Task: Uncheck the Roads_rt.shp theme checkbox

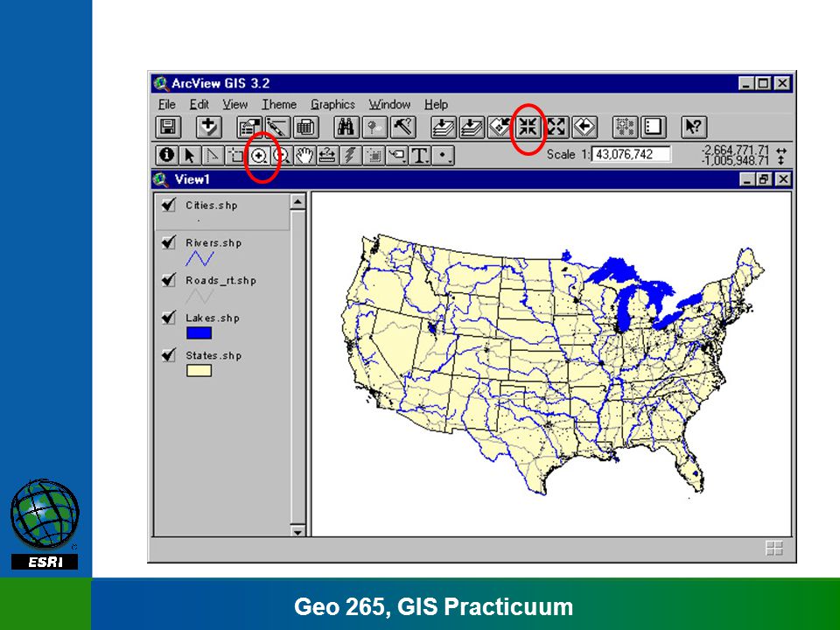Action: pyautogui.click(x=169, y=280)
